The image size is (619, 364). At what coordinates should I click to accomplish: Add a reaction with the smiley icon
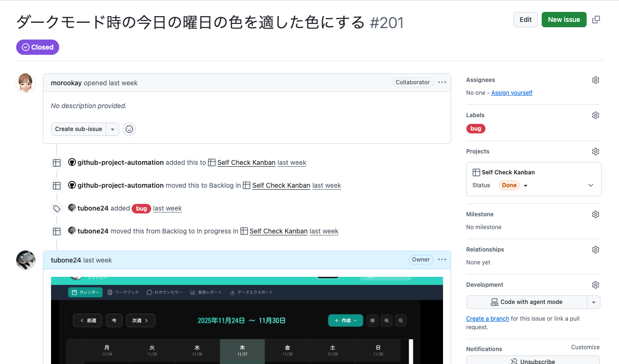pos(129,129)
